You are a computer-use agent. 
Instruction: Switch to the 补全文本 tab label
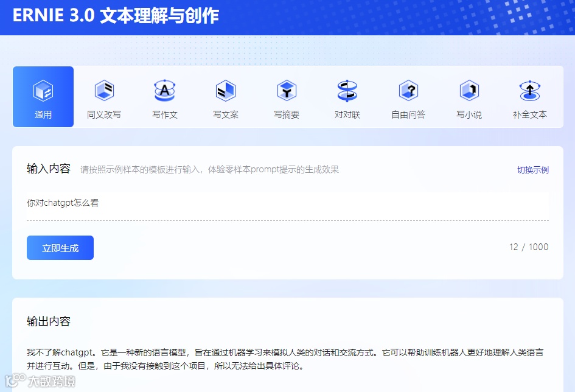tap(530, 115)
